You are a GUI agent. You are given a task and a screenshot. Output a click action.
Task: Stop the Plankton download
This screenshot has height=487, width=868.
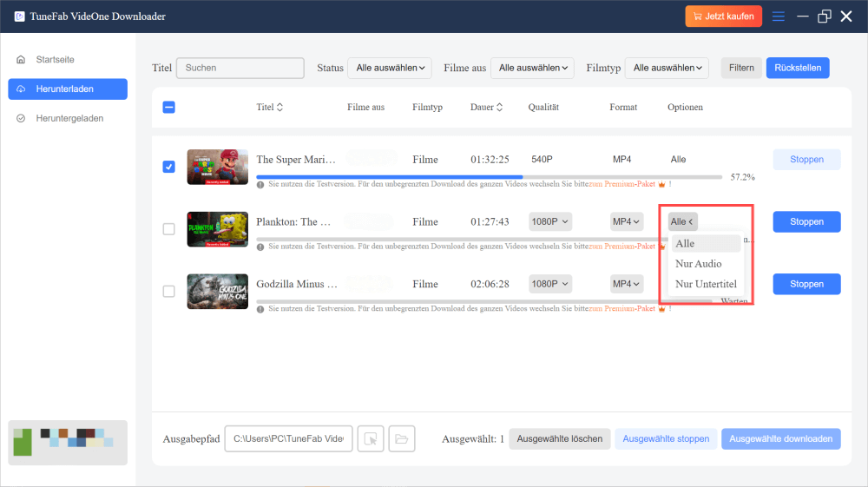coord(806,222)
